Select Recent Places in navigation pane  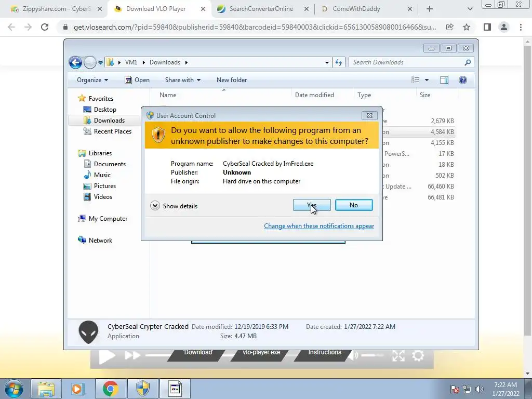point(112,131)
